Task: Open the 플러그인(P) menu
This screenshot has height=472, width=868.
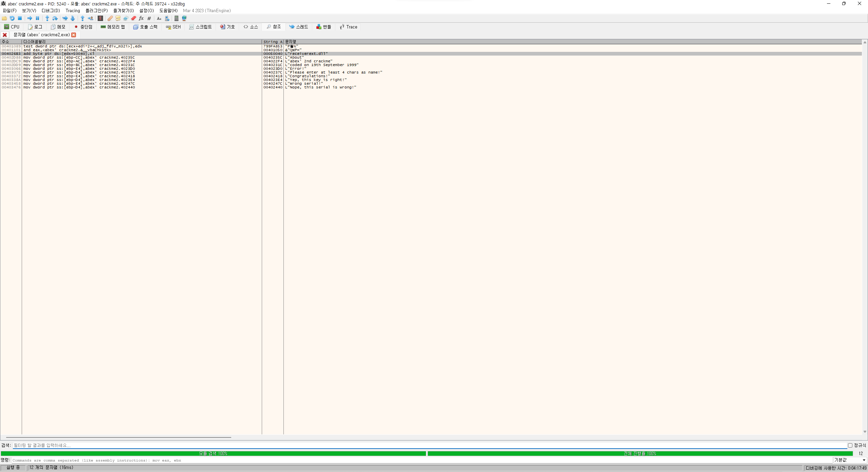Action: point(97,11)
